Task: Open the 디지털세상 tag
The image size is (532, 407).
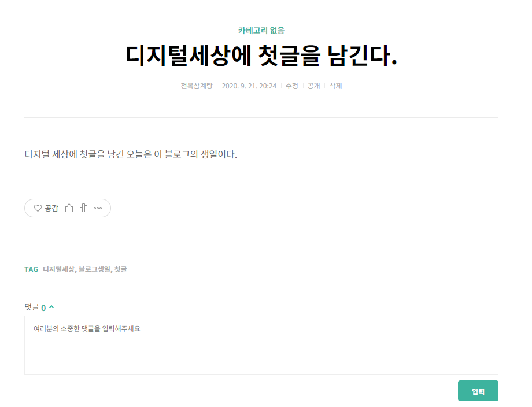Action: click(58, 269)
